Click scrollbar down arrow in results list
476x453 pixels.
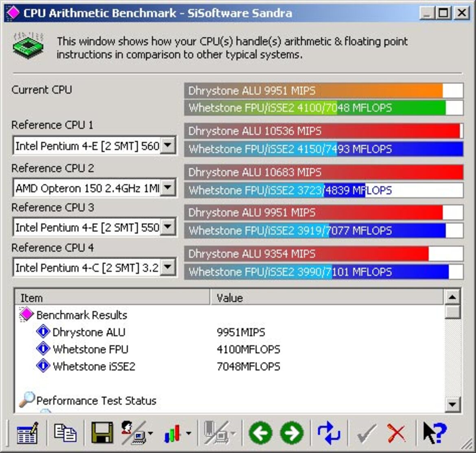tap(452, 404)
